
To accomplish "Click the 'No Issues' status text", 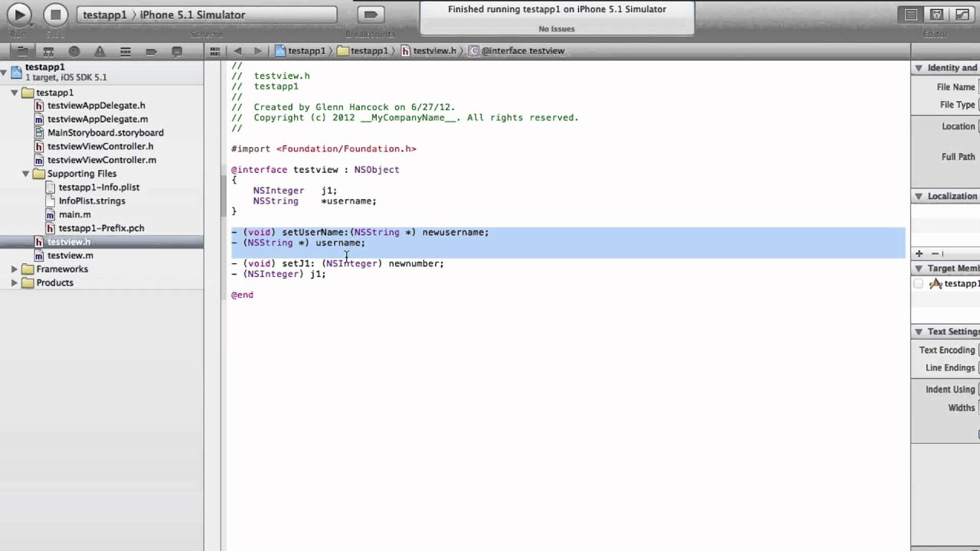I will [557, 29].
